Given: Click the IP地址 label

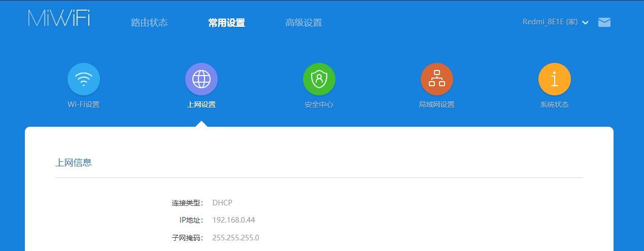Looking at the screenshot, I should (x=191, y=220).
